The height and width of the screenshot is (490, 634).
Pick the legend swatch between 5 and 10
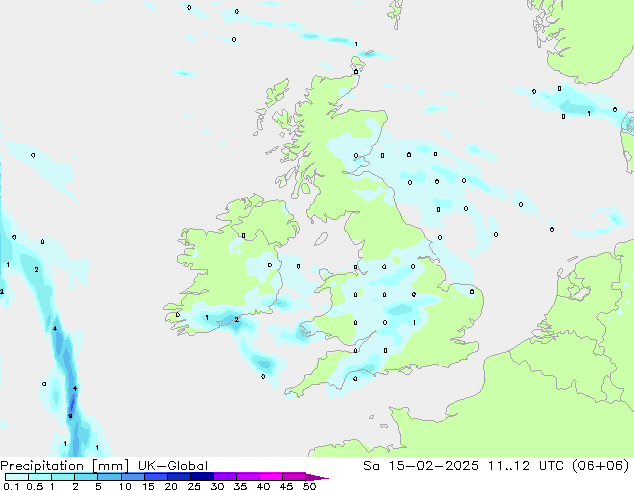coord(109,477)
